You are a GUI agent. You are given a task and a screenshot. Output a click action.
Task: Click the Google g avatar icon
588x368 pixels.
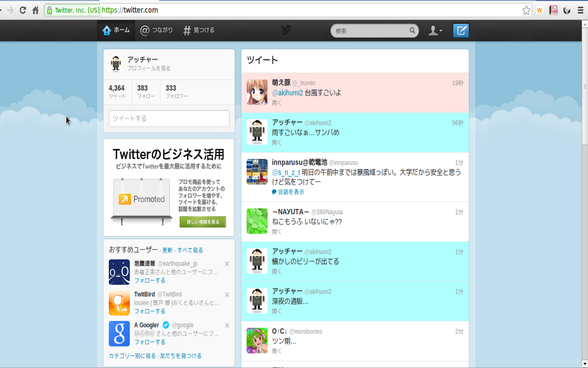(x=119, y=334)
